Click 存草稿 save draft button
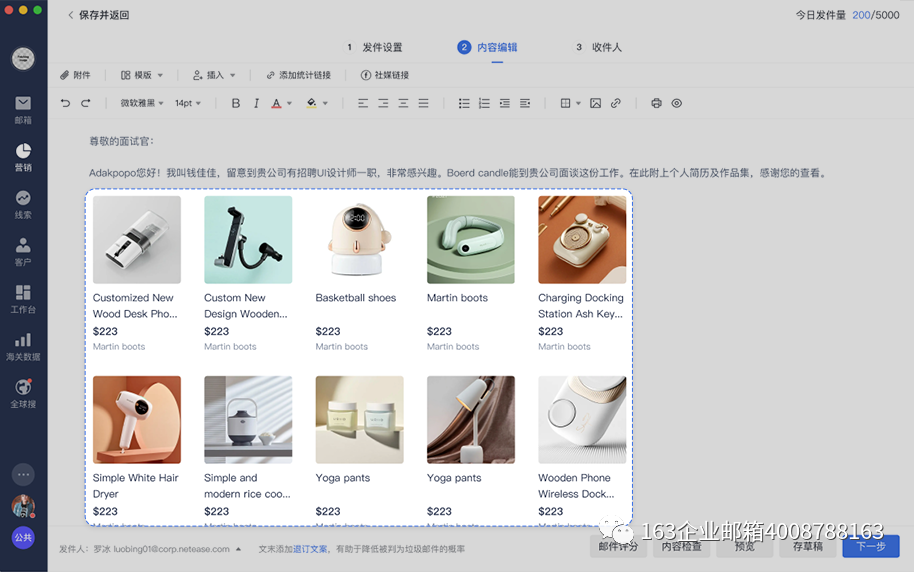914x572 pixels. pyautogui.click(x=807, y=546)
